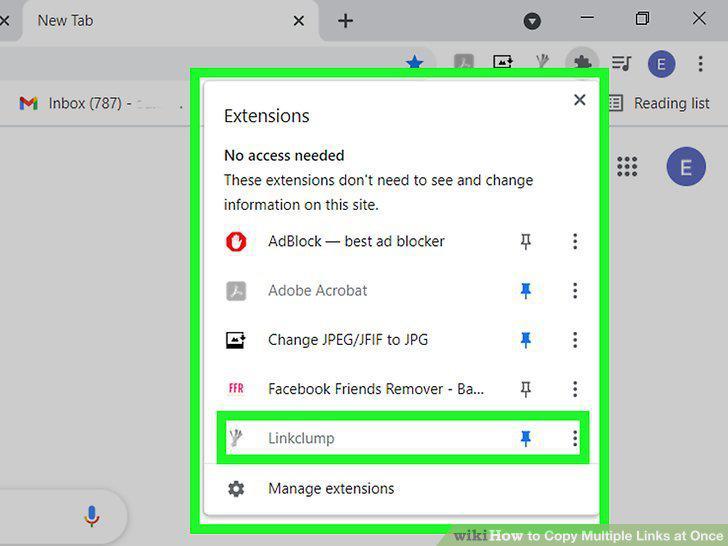Click the Adobe Acrobat toolbar icon
Image resolution: width=728 pixels, height=546 pixels.
[x=464, y=61]
